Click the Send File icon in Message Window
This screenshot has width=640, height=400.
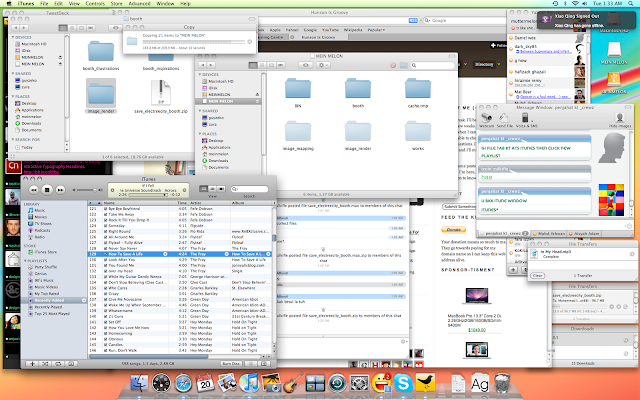504,120
